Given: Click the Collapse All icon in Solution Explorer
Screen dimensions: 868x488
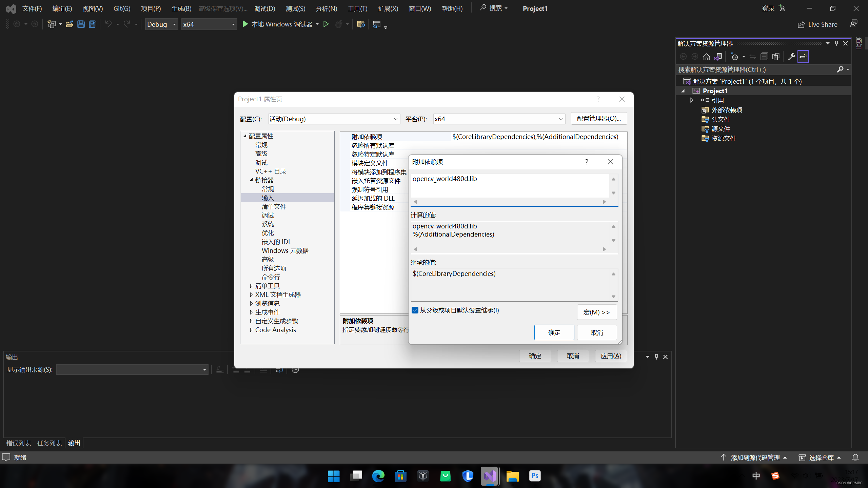Looking at the screenshot, I should click(x=764, y=57).
